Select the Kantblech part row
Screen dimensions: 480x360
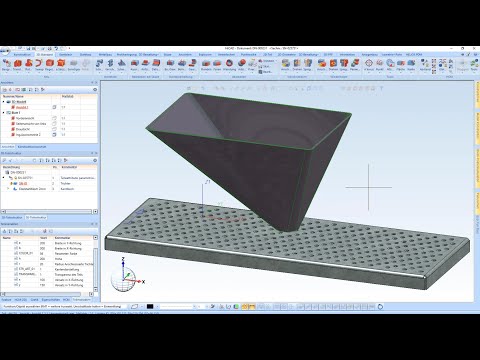click(49, 189)
